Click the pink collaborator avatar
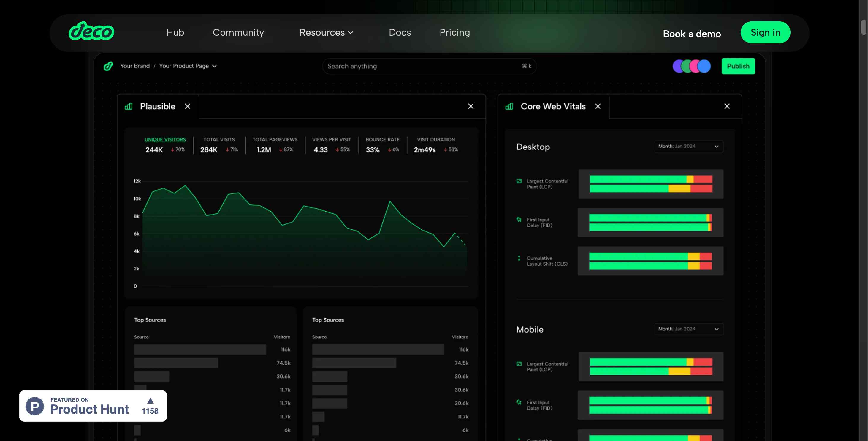The height and width of the screenshot is (441, 868). point(694,66)
